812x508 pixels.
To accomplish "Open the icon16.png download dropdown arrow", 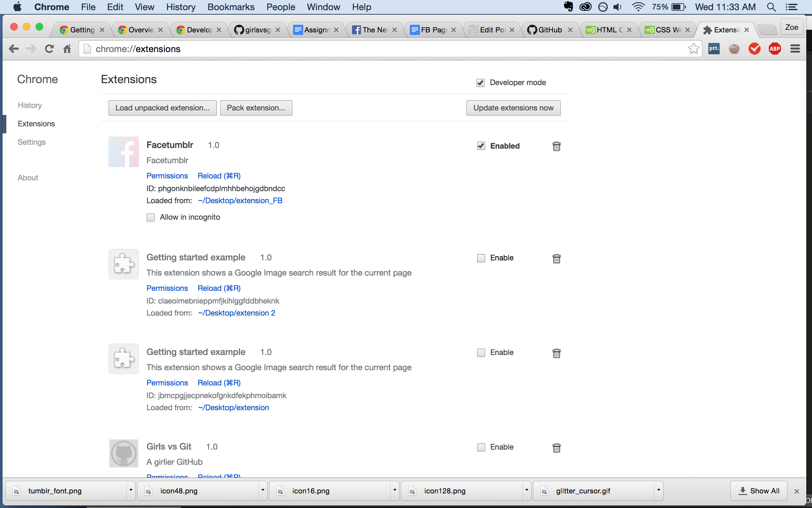I will (395, 490).
